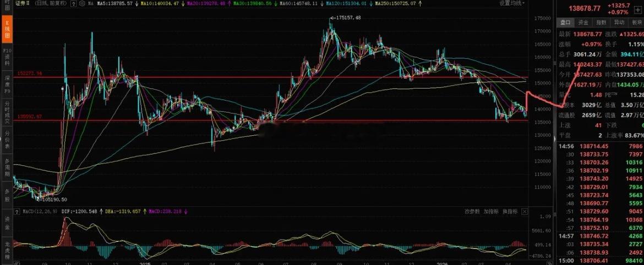Click the MA10:140034.47 value
644x265 pixels.
[x=159, y=4]
